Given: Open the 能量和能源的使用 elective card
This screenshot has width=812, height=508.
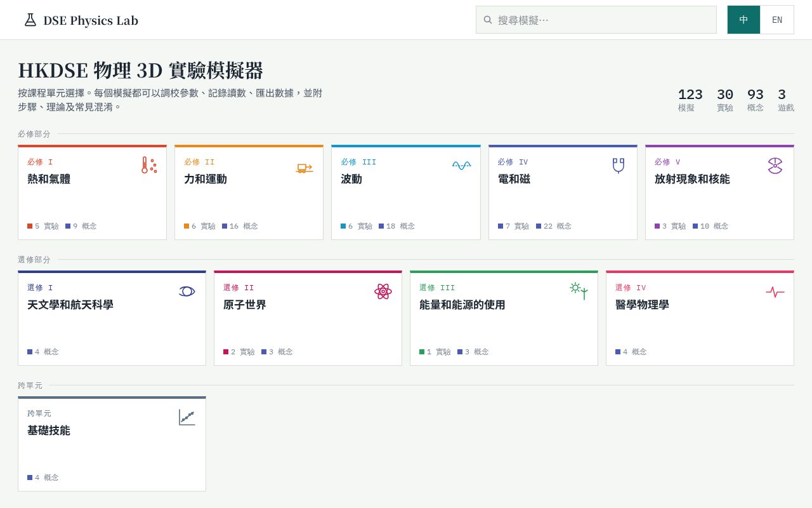Looking at the screenshot, I should coord(504,318).
